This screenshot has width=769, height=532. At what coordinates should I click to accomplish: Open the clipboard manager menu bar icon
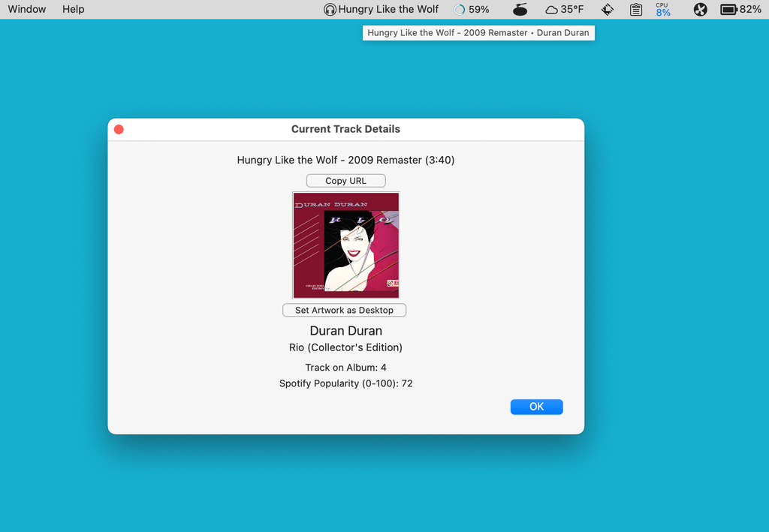tap(636, 9)
